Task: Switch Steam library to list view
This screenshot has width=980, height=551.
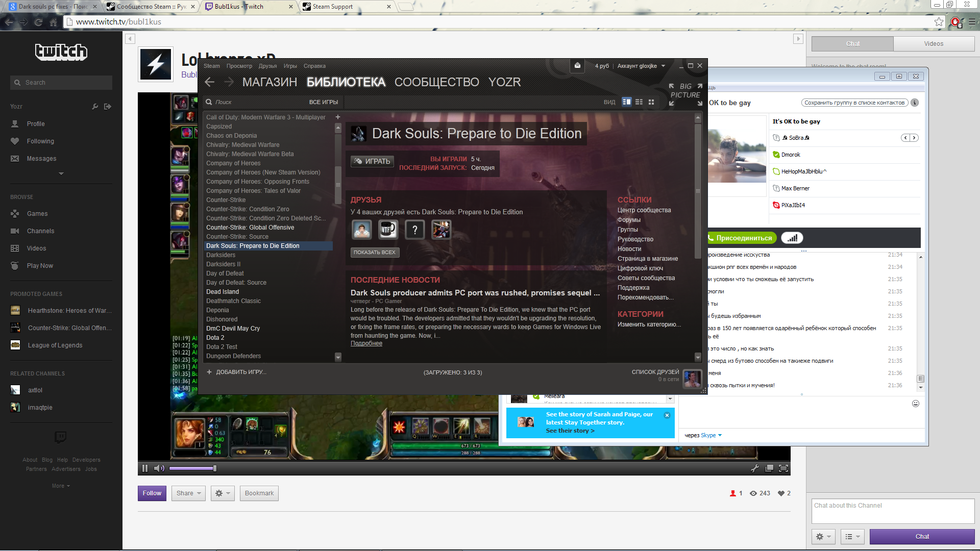Action: click(639, 102)
